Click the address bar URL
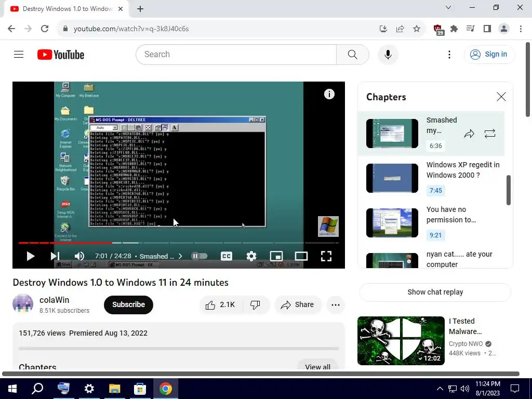 click(x=131, y=29)
